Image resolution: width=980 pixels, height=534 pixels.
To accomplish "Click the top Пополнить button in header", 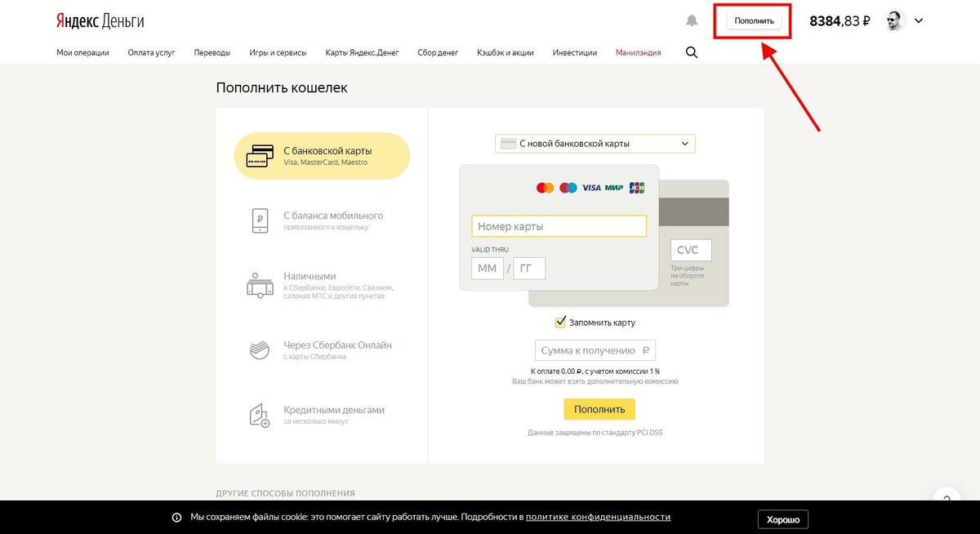I will (754, 21).
